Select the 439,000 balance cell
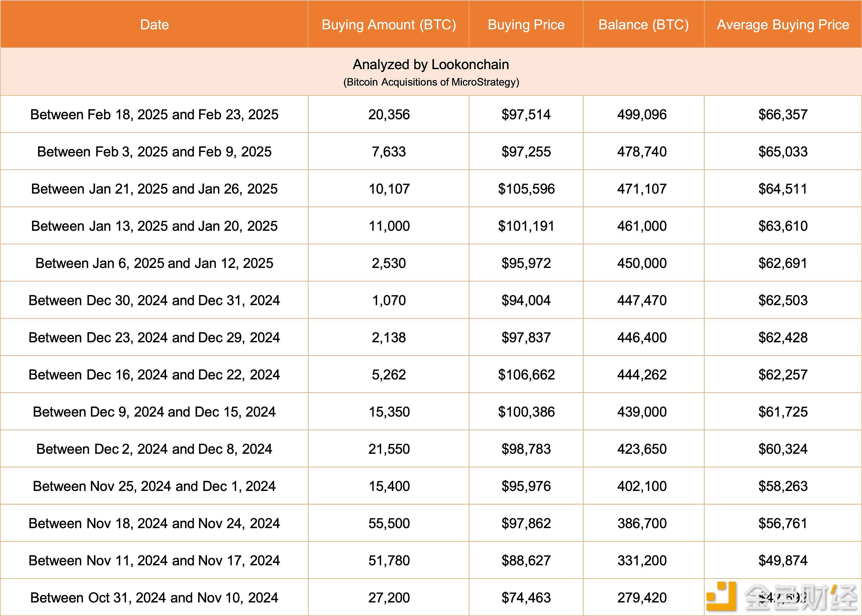Viewport: 862px width, 616px height. click(x=643, y=411)
